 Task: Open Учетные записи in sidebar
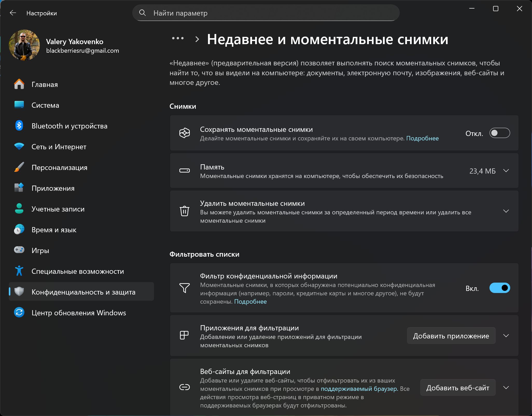click(x=58, y=209)
